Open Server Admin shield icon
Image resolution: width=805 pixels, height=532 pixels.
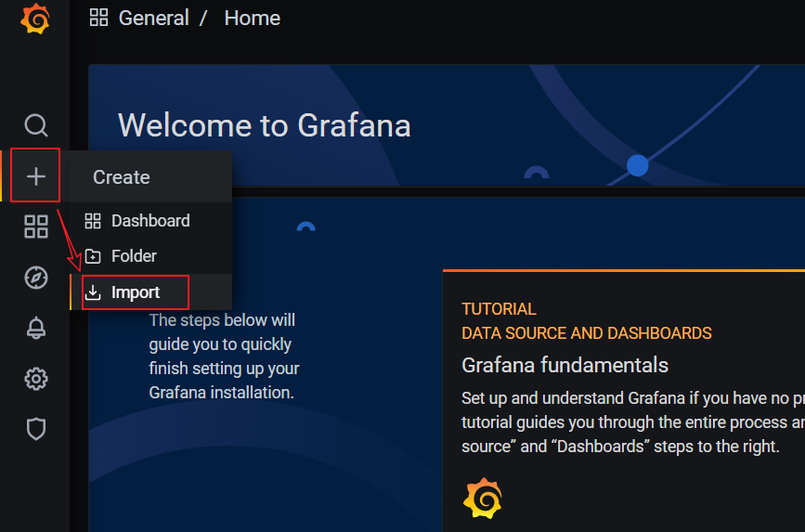coord(36,429)
